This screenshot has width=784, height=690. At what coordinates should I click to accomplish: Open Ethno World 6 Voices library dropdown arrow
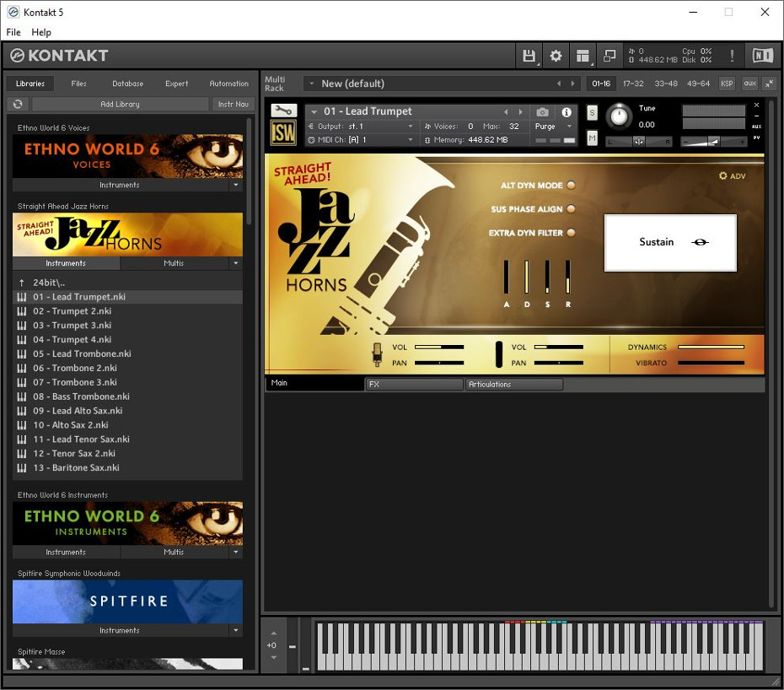[236, 185]
